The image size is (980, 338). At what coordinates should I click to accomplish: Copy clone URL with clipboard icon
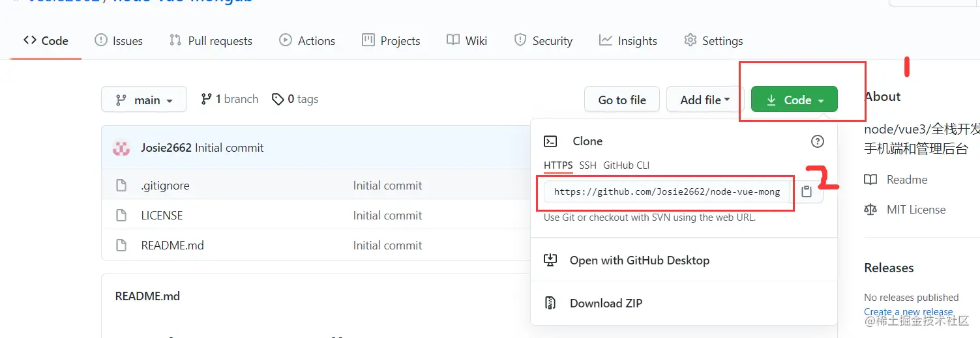coord(807,191)
